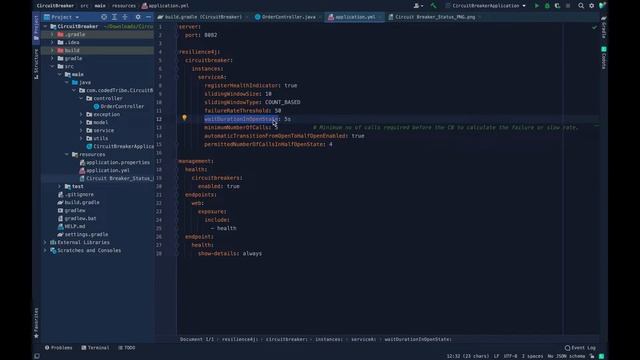This screenshot has width=640, height=360.
Task: Open Search Everywhere magnifier icon
Action: pyautogui.click(x=581, y=6)
